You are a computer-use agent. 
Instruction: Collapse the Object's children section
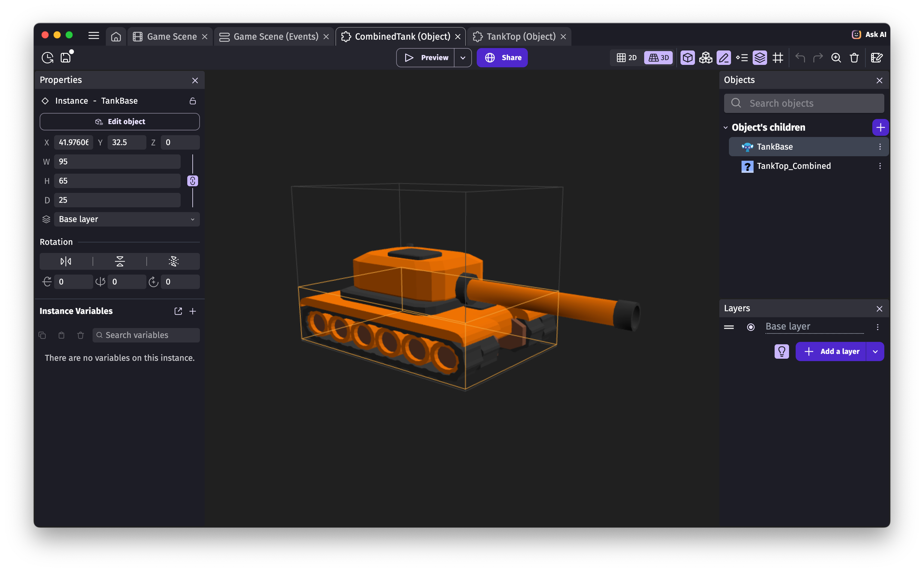click(x=726, y=127)
